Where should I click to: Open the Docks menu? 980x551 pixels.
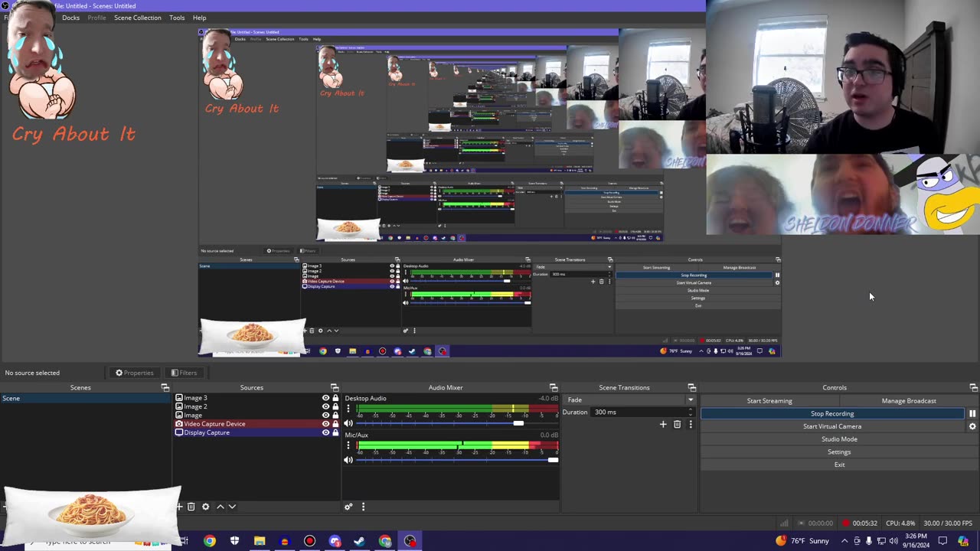pyautogui.click(x=70, y=18)
